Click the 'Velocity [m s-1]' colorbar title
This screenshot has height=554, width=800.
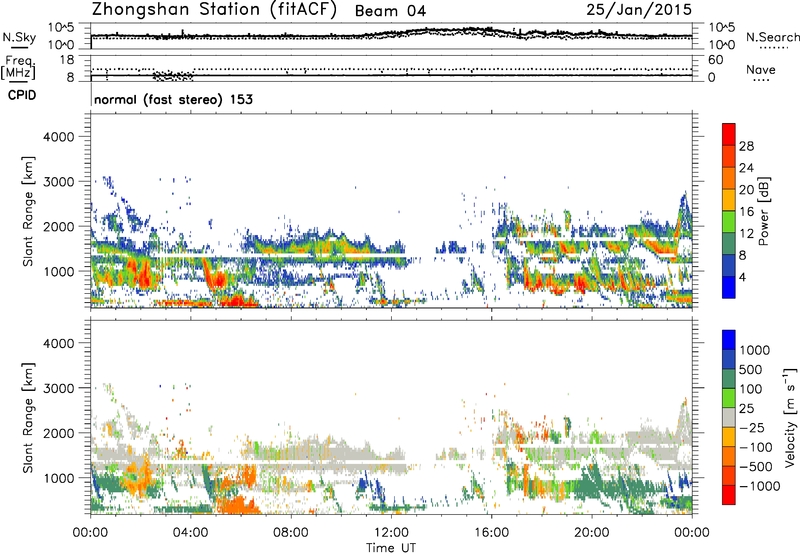(790, 417)
